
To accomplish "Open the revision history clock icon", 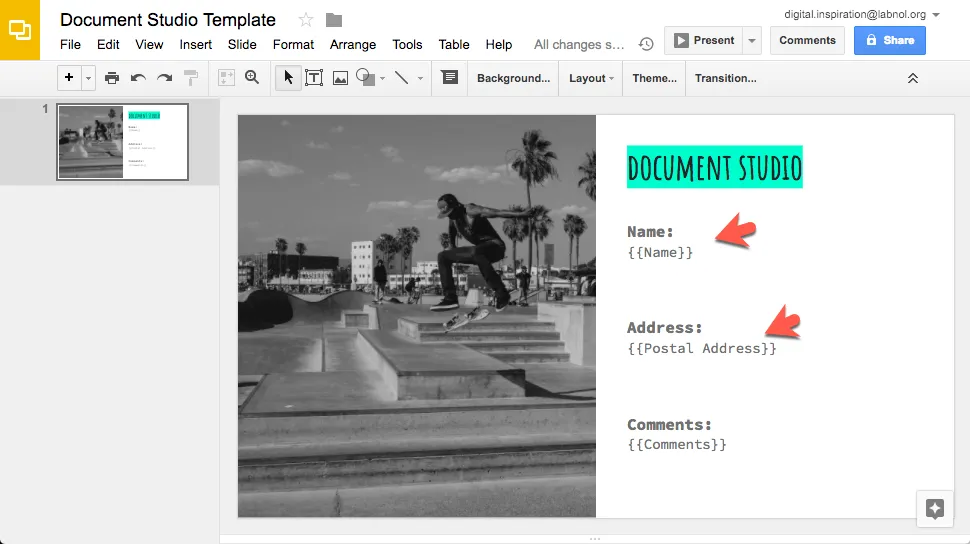I will click(646, 44).
